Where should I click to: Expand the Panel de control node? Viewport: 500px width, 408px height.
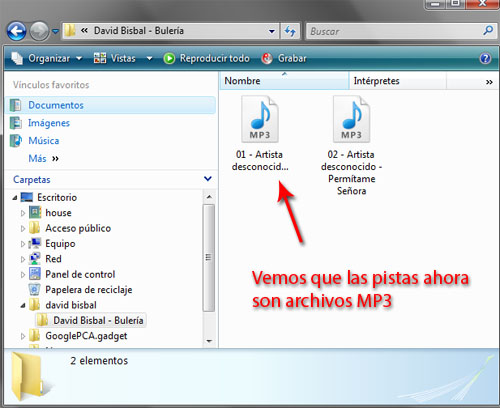click(23, 275)
